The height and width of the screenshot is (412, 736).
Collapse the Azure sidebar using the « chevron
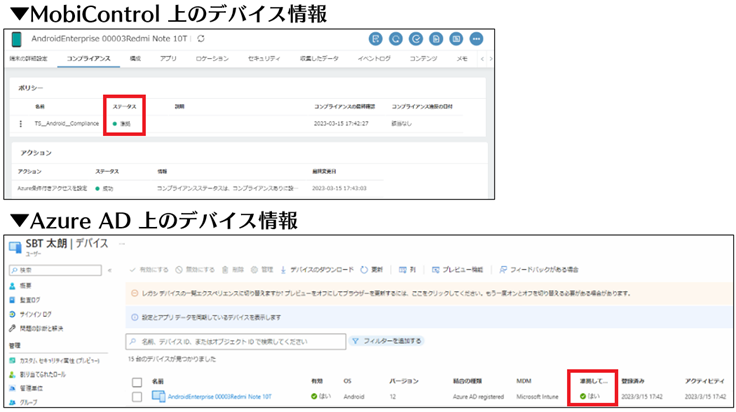point(110,270)
